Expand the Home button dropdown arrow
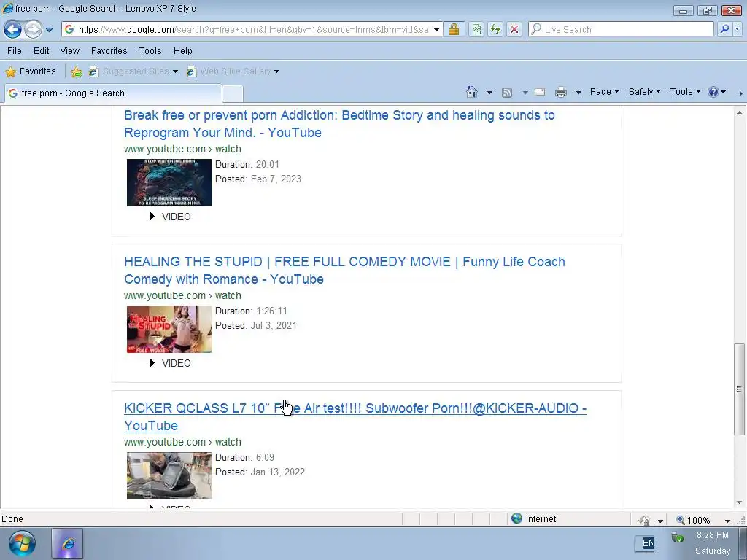The height and width of the screenshot is (560, 747). [489, 93]
